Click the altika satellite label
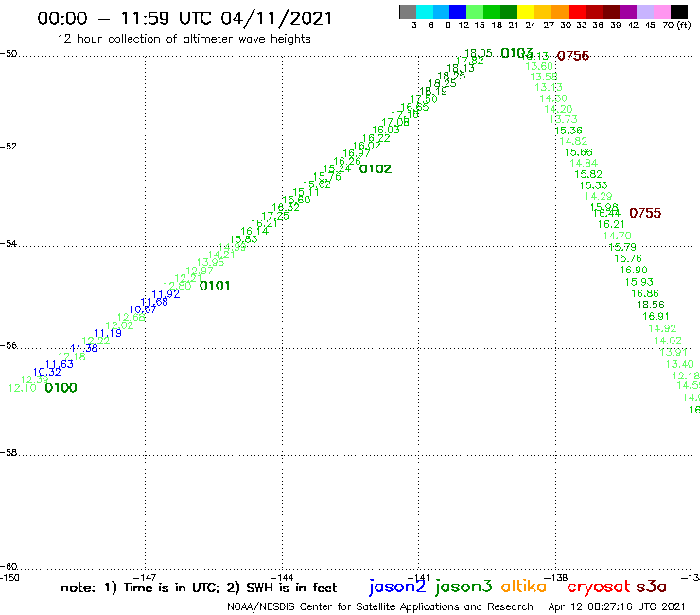The width and height of the screenshot is (700, 615). tap(524, 587)
